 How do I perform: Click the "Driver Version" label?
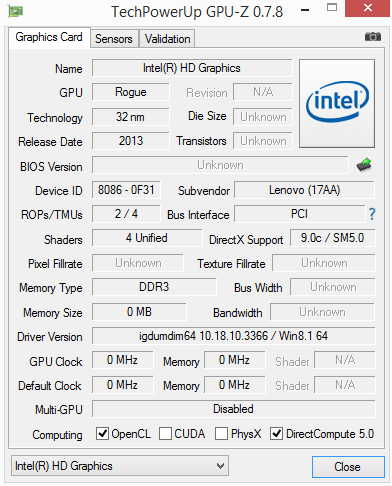click(50, 337)
